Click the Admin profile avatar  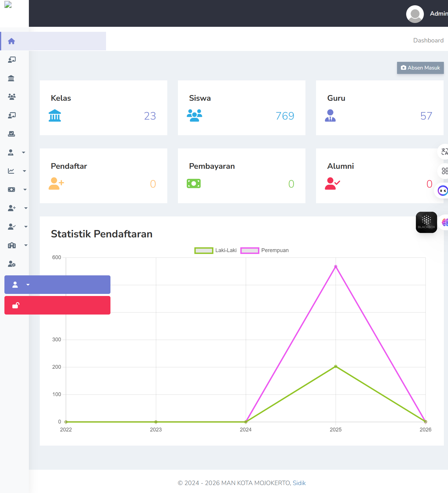pos(415,14)
